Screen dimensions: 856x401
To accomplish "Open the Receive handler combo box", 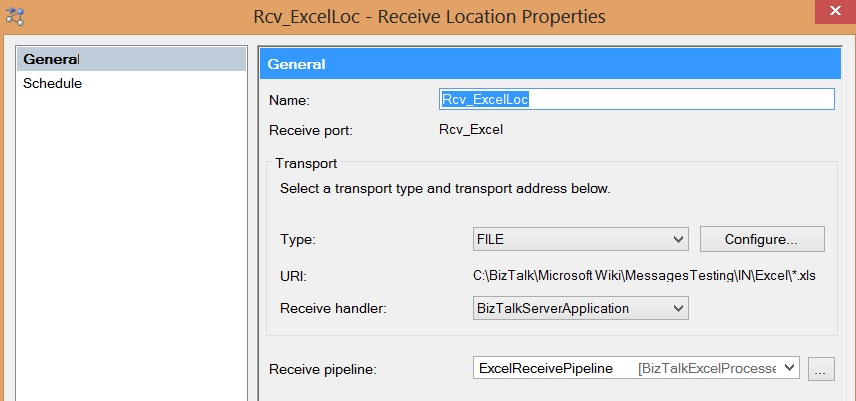I will 580,308.
